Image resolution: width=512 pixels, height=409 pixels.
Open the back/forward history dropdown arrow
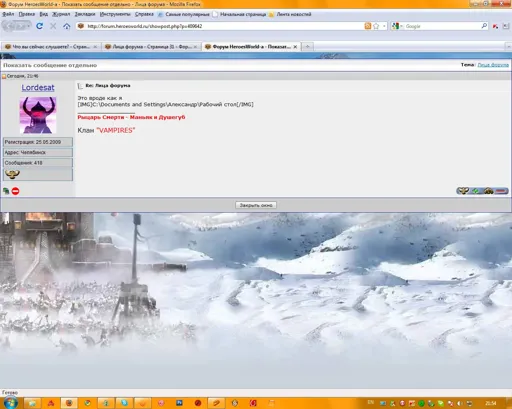pyautogui.click(x=29, y=26)
